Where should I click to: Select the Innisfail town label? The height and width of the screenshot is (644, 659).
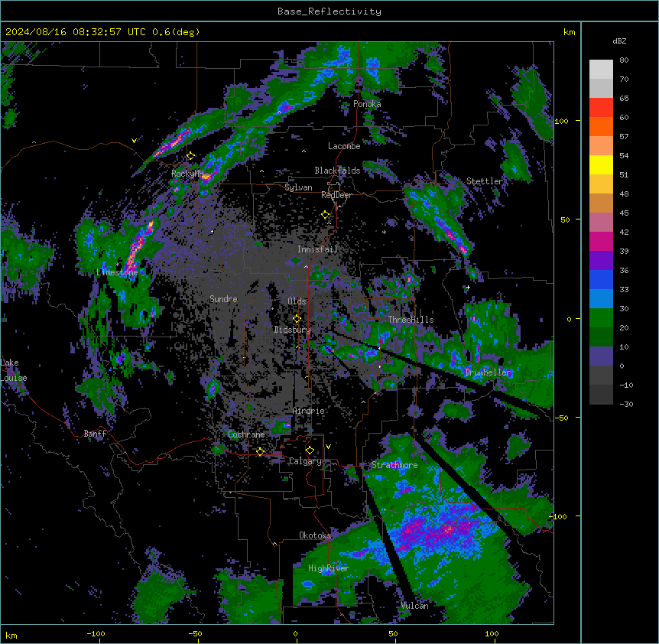pyautogui.click(x=317, y=249)
